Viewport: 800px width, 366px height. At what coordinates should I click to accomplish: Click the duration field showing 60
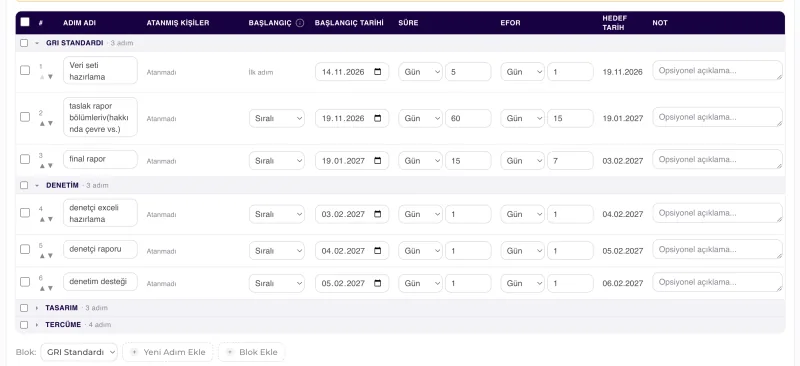point(468,118)
